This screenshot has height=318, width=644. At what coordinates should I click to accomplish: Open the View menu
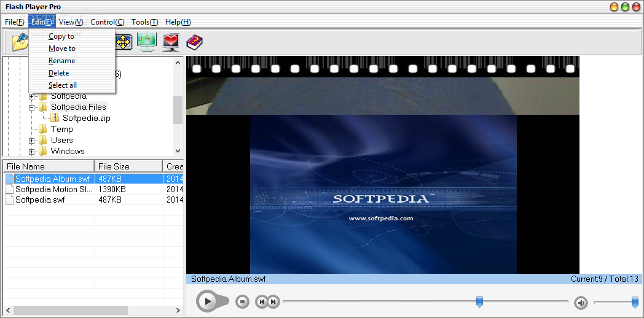click(x=71, y=22)
